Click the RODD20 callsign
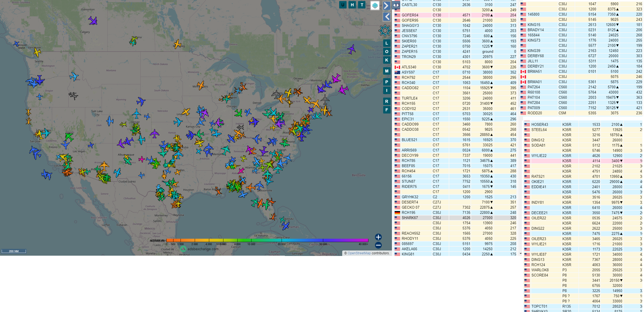Viewport: 644px width, 312px height. coord(535,113)
